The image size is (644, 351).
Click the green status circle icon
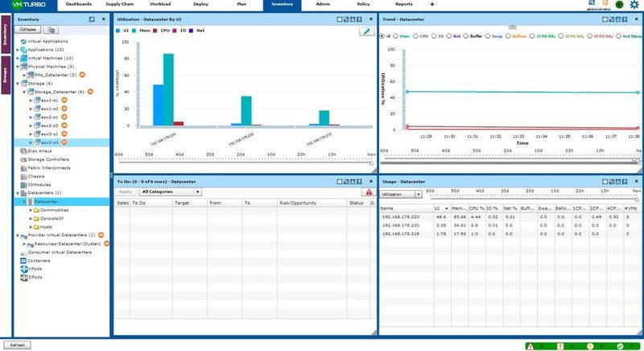pyautogui.click(x=619, y=5)
